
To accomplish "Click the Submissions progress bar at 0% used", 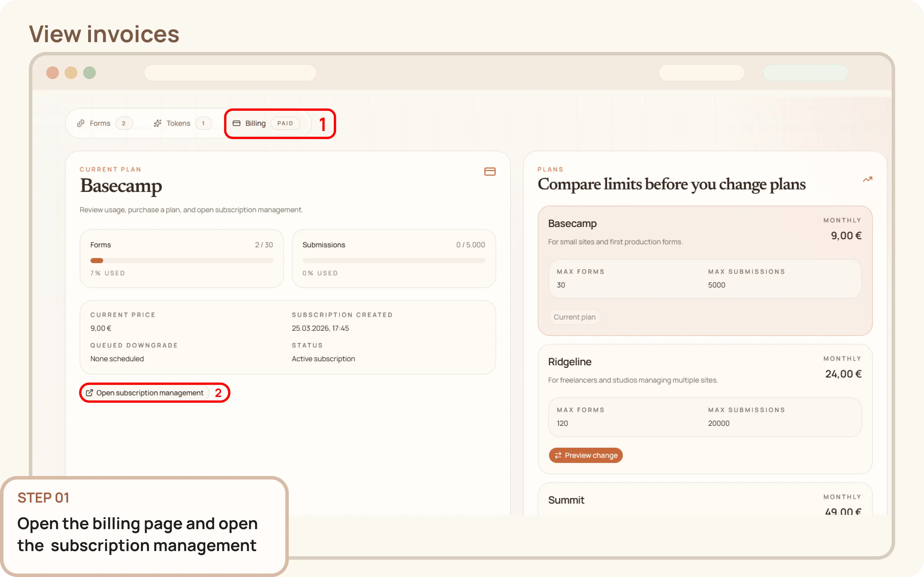I will click(x=394, y=260).
